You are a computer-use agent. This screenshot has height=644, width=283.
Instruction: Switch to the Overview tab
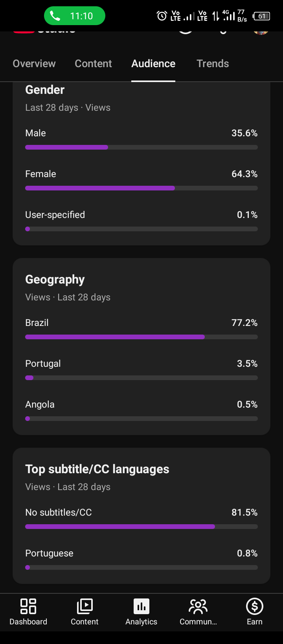pyautogui.click(x=34, y=64)
